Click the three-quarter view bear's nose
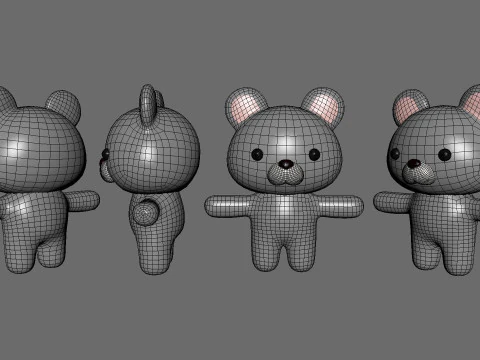Screen dimensions: 480x360 point(414,164)
